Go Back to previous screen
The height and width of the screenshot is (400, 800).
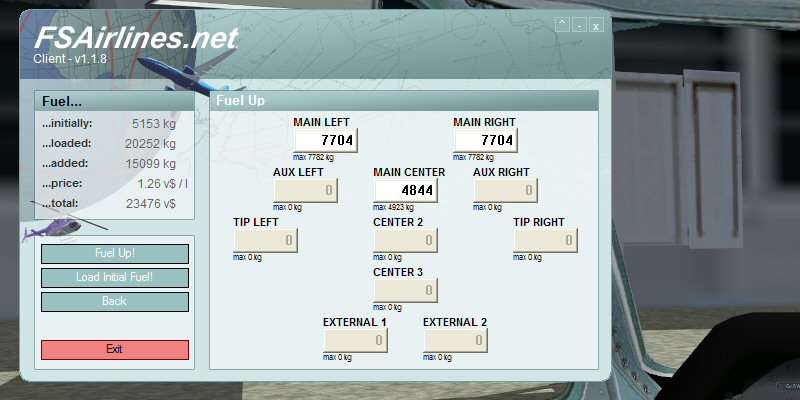tap(115, 302)
